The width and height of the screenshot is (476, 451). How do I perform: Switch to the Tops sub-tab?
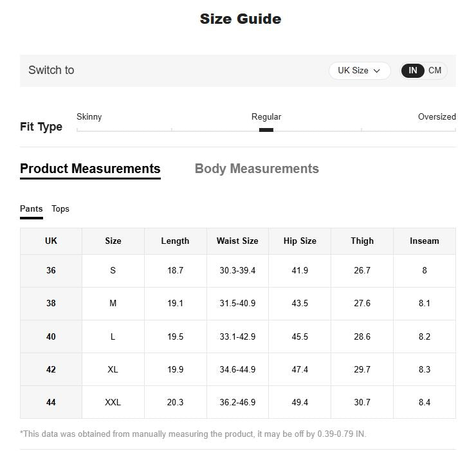tap(60, 208)
